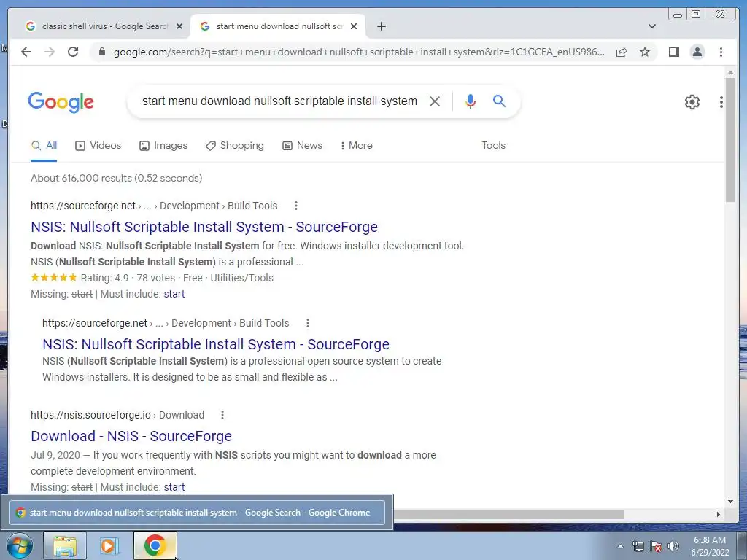The image size is (747, 560).
Task: Open the taskbar clock showing 6:38 AM
Action: pyautogui.click(x=710, y=546)
